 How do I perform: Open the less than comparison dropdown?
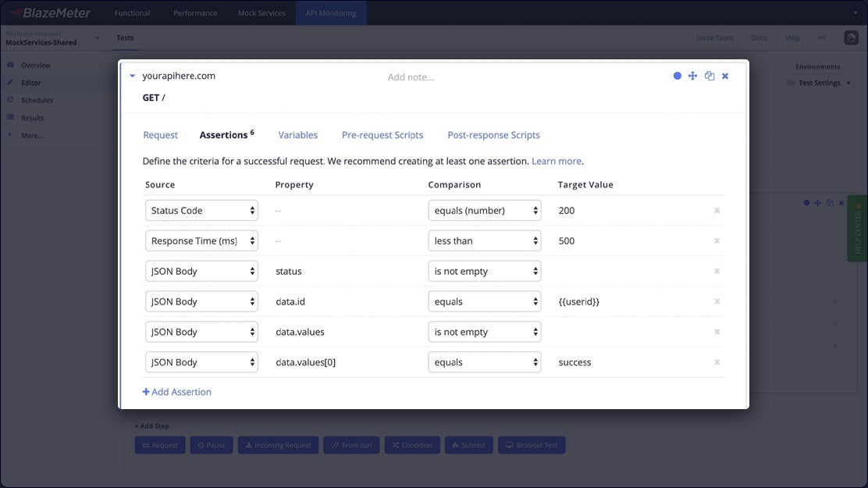pos(485,241)
